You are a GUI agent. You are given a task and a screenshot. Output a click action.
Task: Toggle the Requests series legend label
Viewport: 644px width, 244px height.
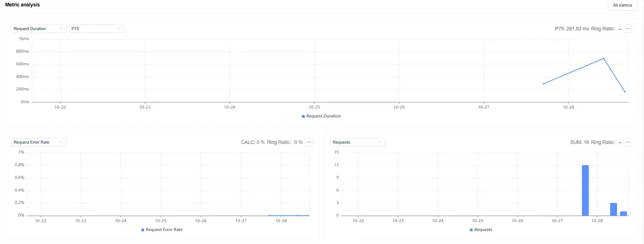click(483, 230)
